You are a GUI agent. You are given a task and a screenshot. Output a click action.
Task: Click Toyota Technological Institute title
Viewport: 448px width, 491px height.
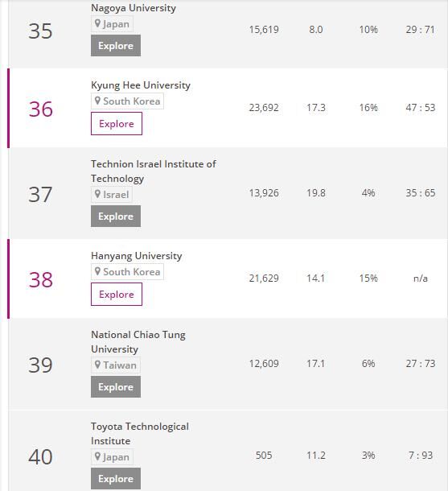[x=140, y=434]
